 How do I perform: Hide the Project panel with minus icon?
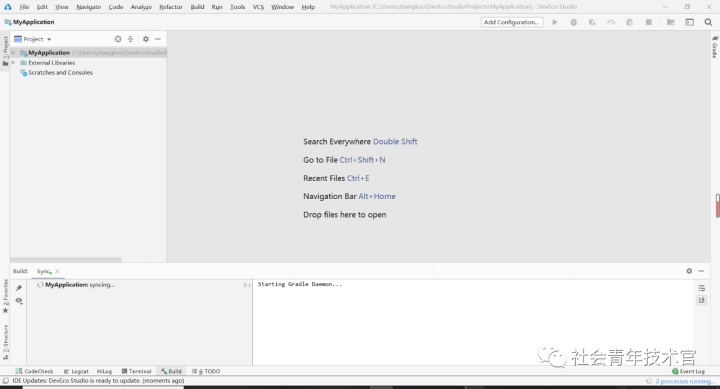pos(158,39)
